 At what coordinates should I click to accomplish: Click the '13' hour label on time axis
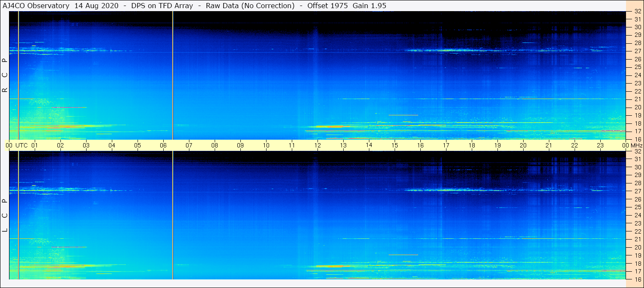coord(343,145)
